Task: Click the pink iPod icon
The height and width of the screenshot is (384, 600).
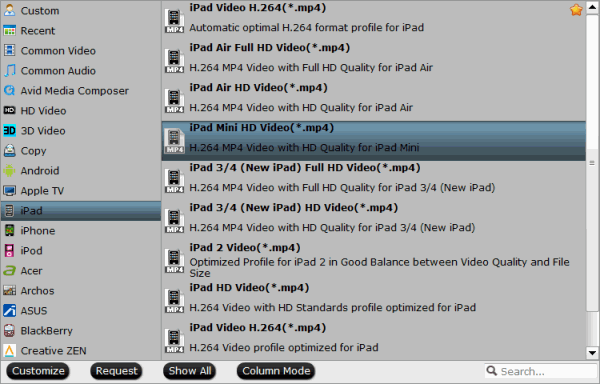Action: click(9, 251)
